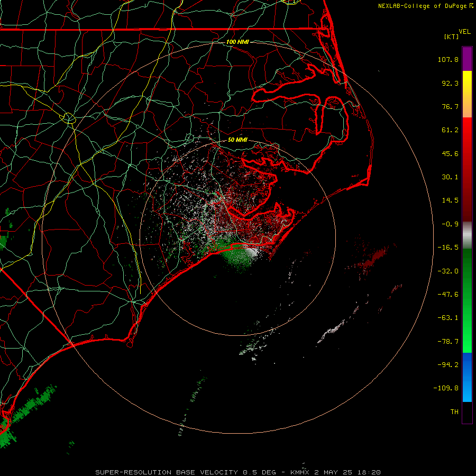Click the light blue segment of color bar

pyautogui.click(x=467, y=377)
